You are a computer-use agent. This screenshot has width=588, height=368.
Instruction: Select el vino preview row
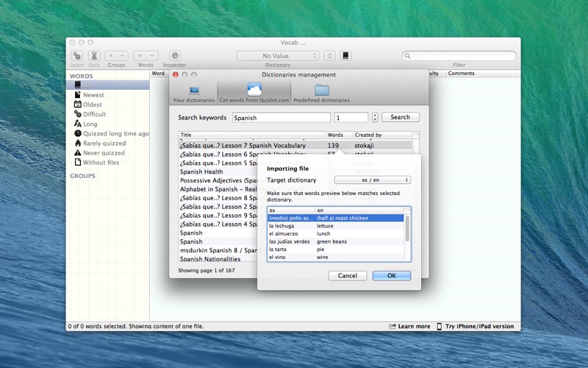point(336,257)
